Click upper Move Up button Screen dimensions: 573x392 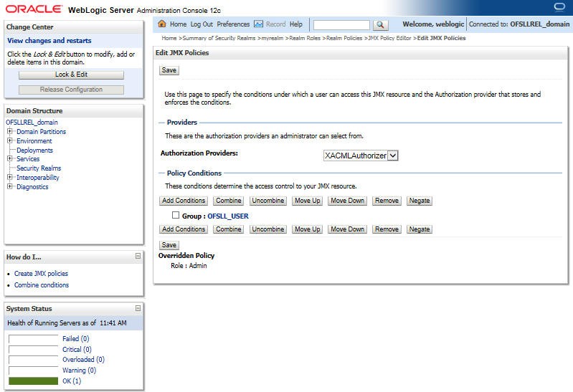point(308,201)
